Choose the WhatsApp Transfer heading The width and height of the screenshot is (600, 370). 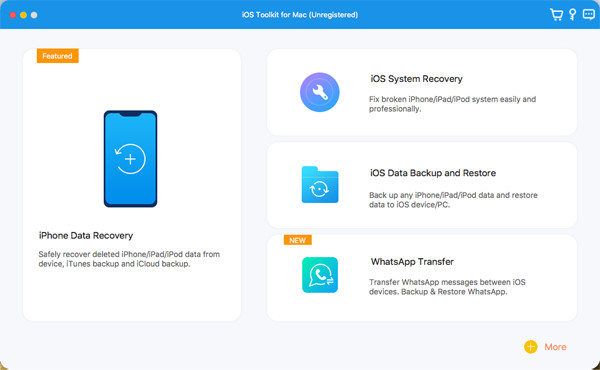(412, 262)
